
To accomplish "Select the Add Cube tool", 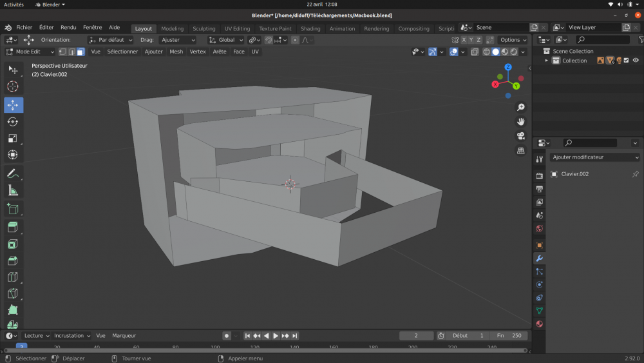I will (13, 209).
